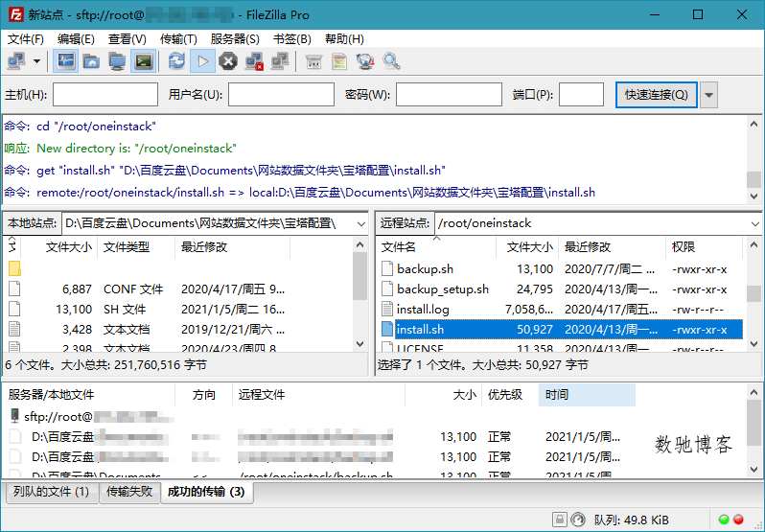Toggle the local directory tree icon
Image resolution: width=765 pixels, height=532 pixels.
(91, 61)
